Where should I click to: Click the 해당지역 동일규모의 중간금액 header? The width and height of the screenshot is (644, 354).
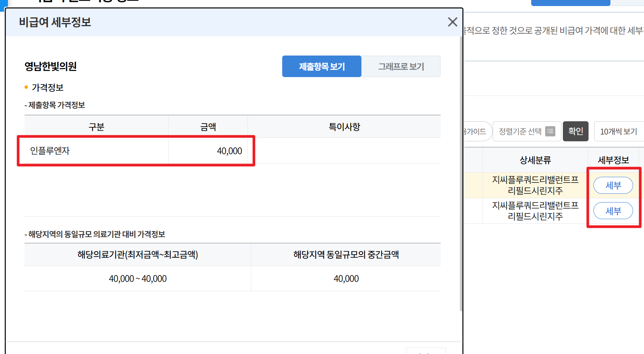pos(346,255)
